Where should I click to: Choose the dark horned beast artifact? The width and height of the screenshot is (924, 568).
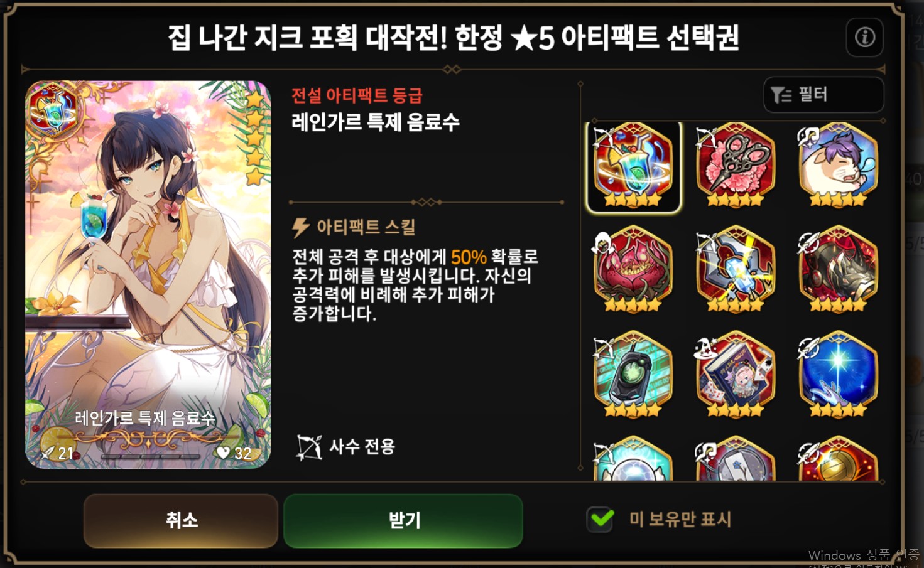(838, 270)
